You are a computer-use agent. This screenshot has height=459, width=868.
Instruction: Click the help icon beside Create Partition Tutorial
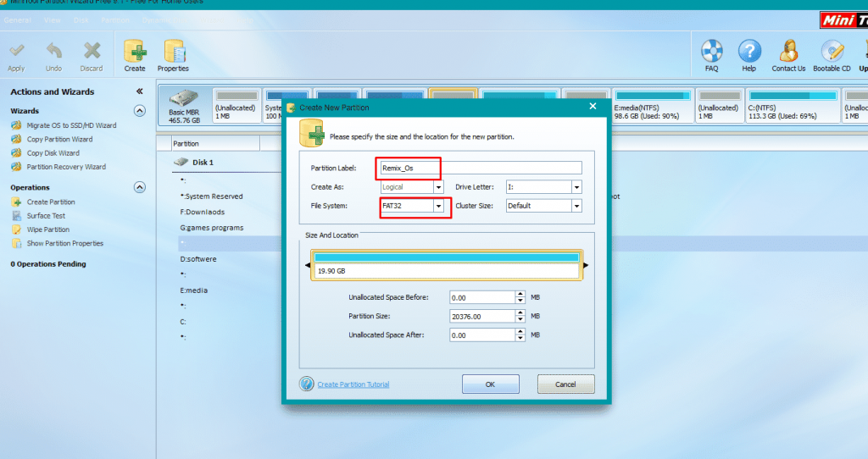(x=307, y=384)
